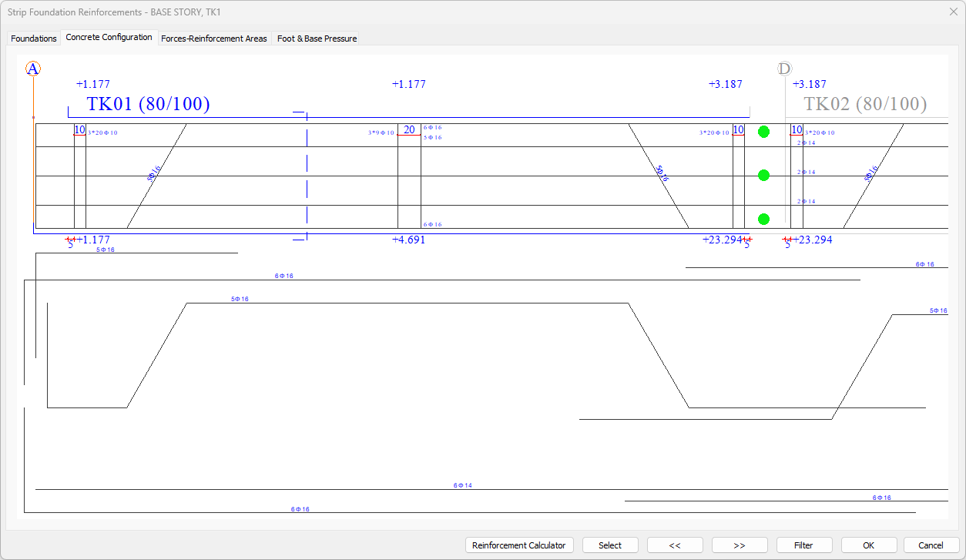The image size is (966, 560).
Task: Click the gray axis D circle marker
Action: [784, 69]
